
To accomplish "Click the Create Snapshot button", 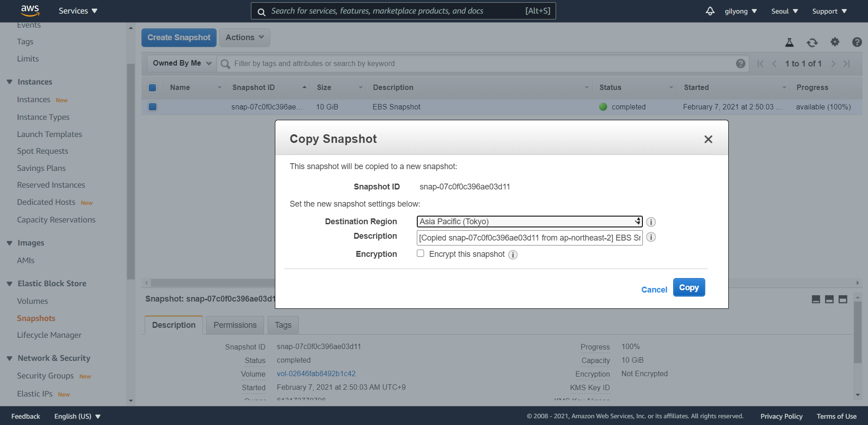I will pos(179,38).
